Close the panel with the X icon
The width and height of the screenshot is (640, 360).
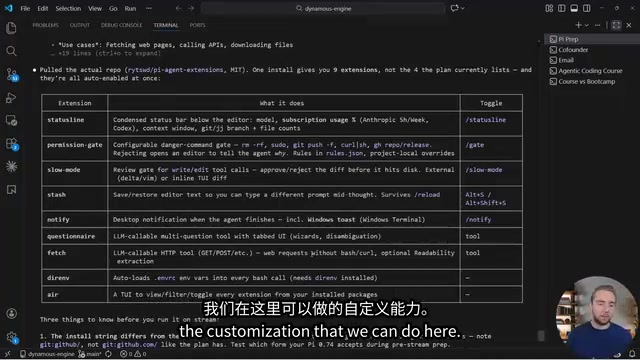pos(629,25)
